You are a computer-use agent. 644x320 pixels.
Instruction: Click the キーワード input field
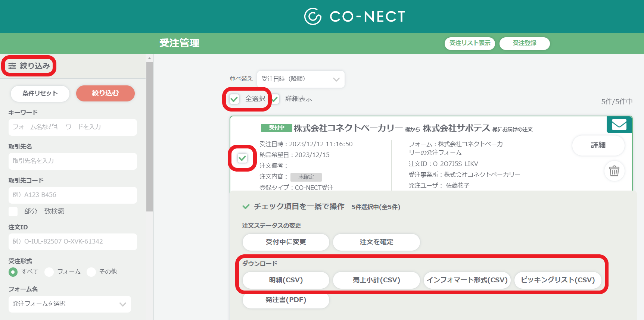click(x=73, y=127)
